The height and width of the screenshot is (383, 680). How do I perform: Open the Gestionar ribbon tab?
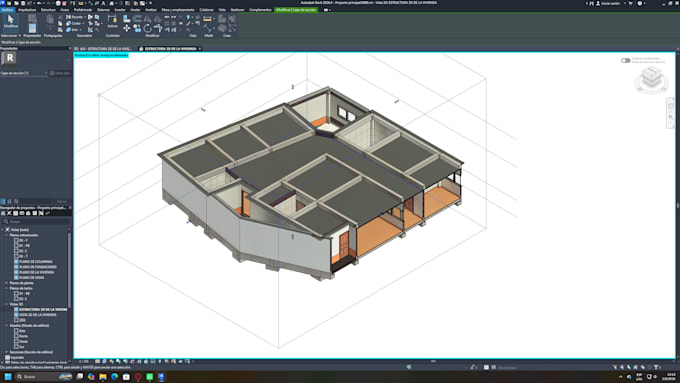click(x=237, y=10)
